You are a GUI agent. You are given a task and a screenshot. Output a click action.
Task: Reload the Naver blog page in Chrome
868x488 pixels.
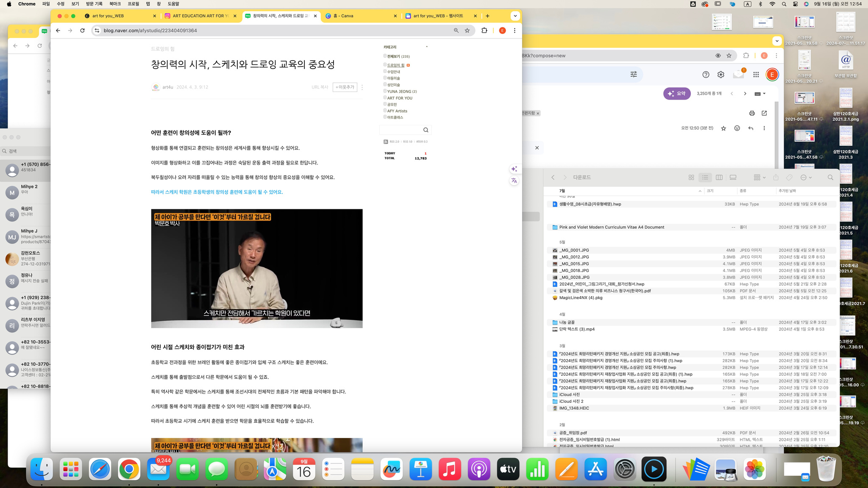pyautogui.click(x=82, y=30)
